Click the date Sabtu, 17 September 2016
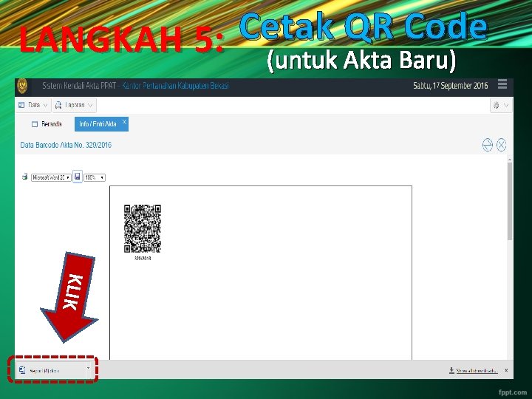532x399 pixels. click(x=450, y=86)
